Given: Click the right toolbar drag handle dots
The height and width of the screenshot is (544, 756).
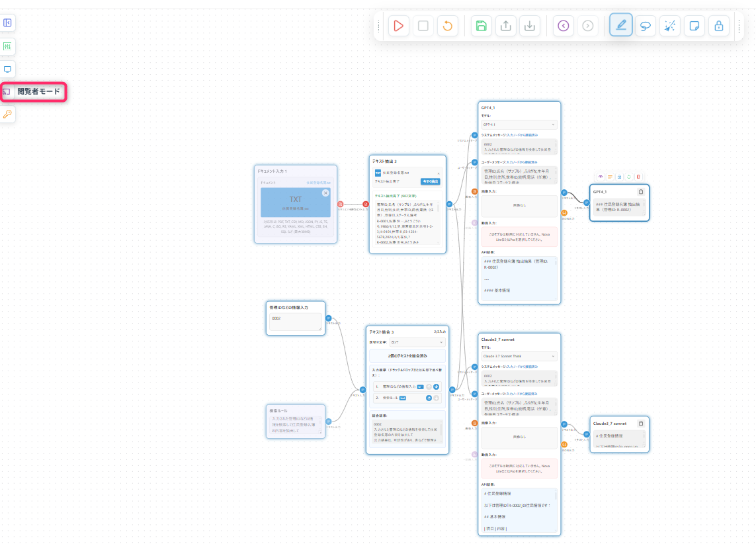Looking at the screenshot, I should click(x=739, y=26).
